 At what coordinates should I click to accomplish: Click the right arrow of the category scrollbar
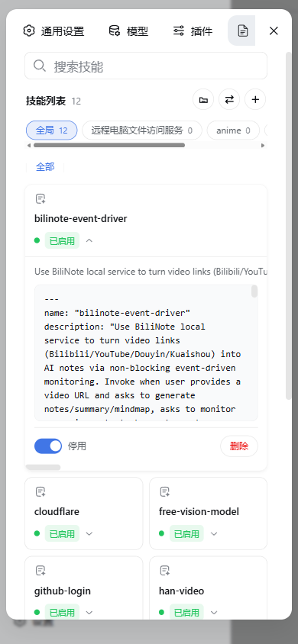tap(263, 145)
